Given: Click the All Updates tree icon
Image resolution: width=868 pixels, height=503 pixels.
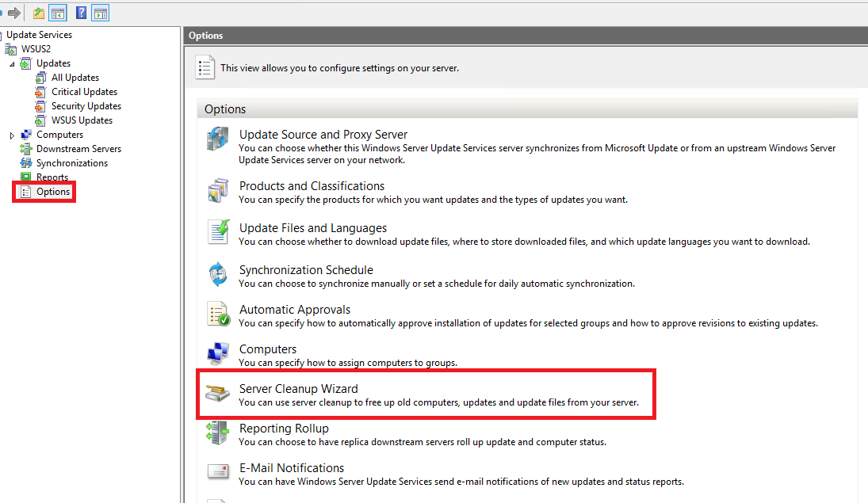Looking at the screenshot, I should point(40,78).
